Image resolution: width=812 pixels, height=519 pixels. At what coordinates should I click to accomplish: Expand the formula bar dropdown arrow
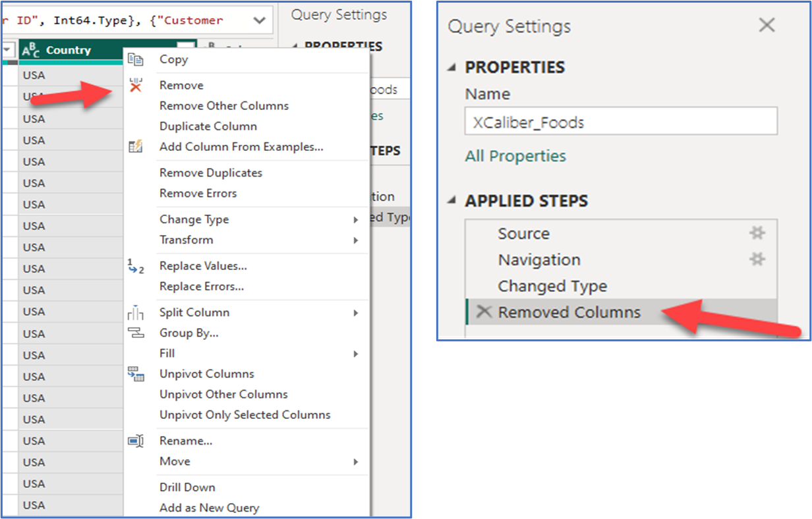click(258, 20)
